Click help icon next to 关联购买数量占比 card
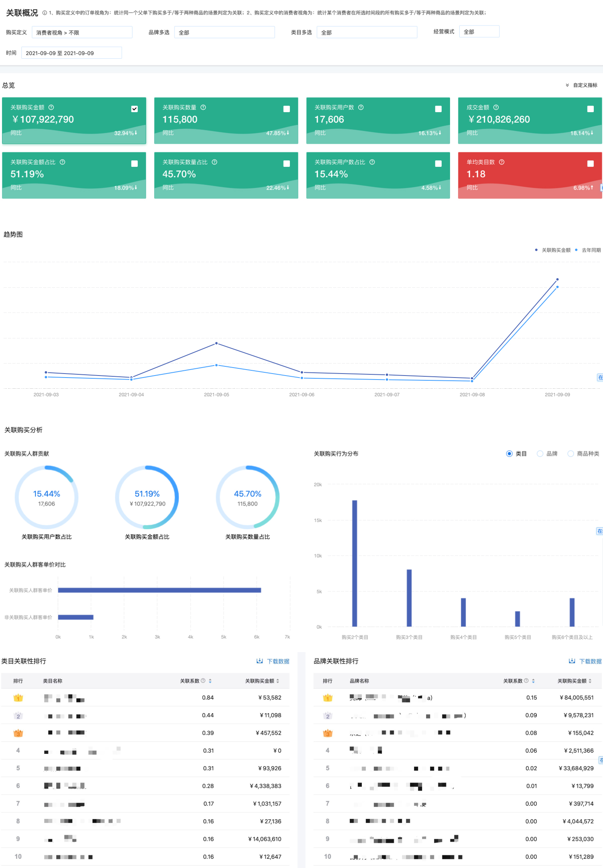603x868 pixels. (x=214, y=162)
